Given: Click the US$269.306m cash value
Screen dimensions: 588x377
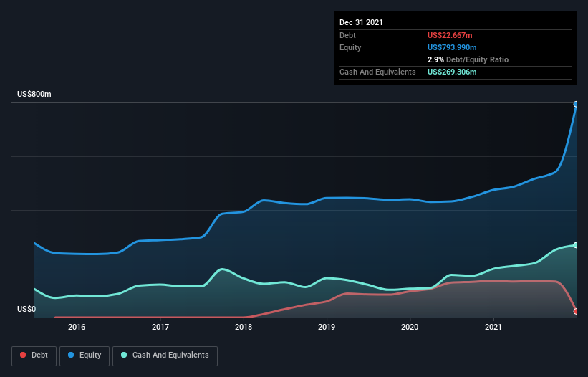Looking at the screenshot, I should 452,72.
